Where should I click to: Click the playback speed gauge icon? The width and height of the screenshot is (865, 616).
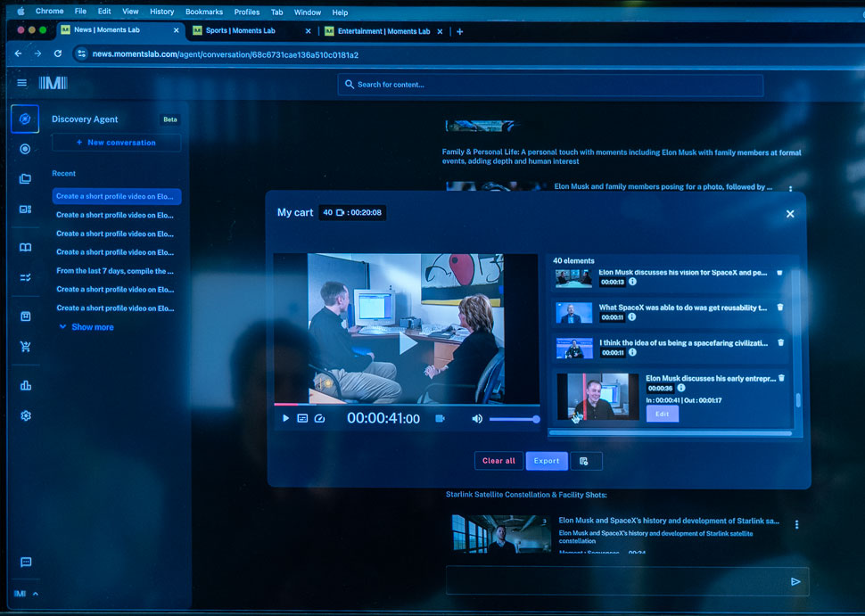pos(320,418)
